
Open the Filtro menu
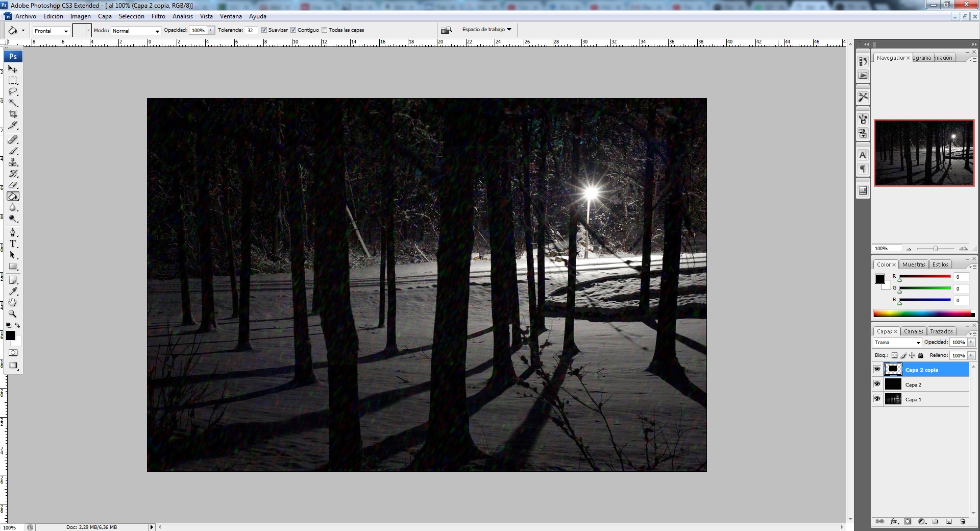tap(158, 16)
